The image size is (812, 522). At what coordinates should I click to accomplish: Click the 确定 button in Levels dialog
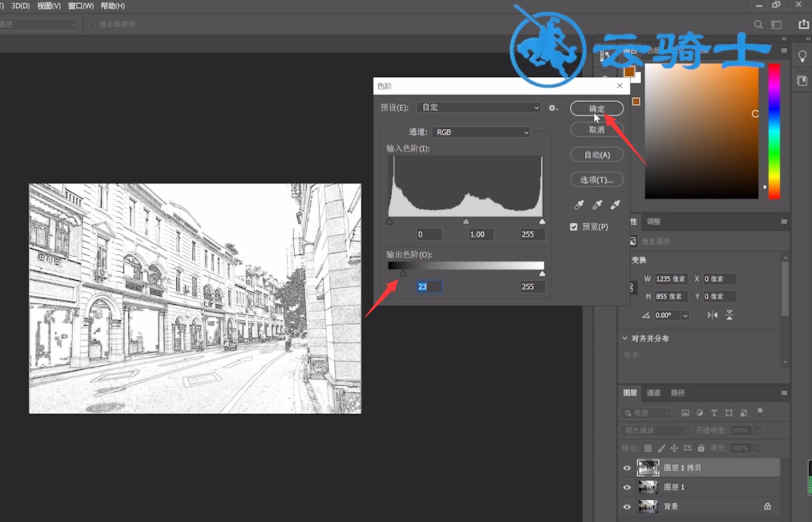pos(597,109)
